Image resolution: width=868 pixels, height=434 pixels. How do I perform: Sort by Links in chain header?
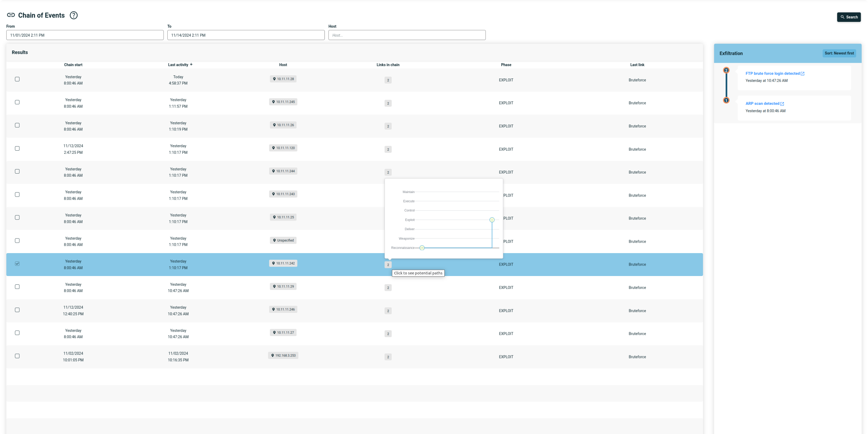point(388,65)
